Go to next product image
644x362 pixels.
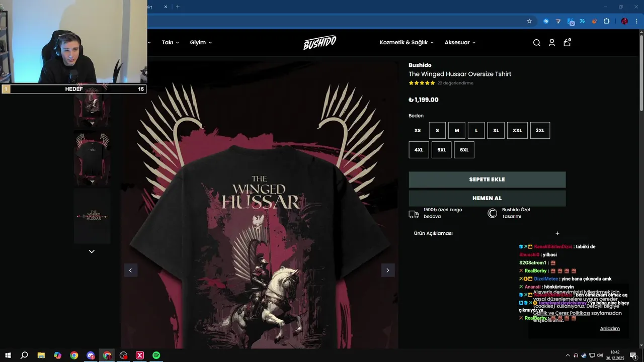coord(387,270)
